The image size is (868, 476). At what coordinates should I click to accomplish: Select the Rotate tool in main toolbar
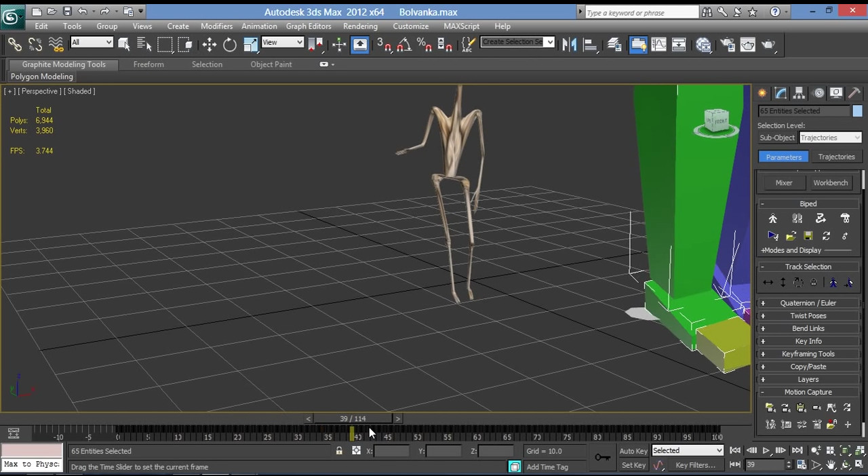tap(230, 45)
